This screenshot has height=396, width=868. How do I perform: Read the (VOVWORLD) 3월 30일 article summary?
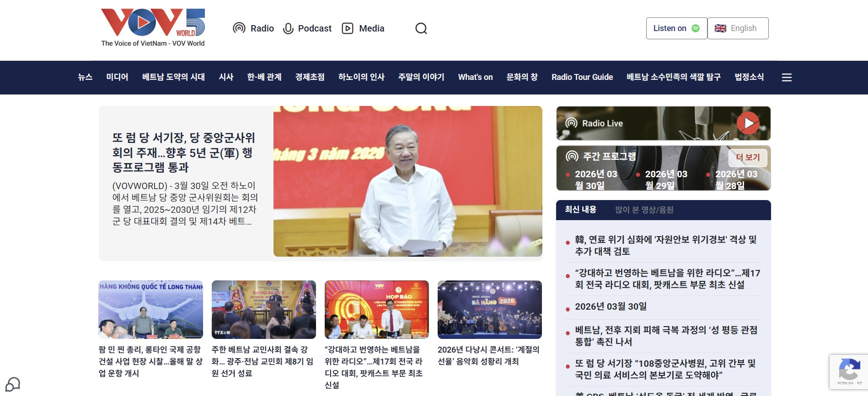(x=186, y=203)
